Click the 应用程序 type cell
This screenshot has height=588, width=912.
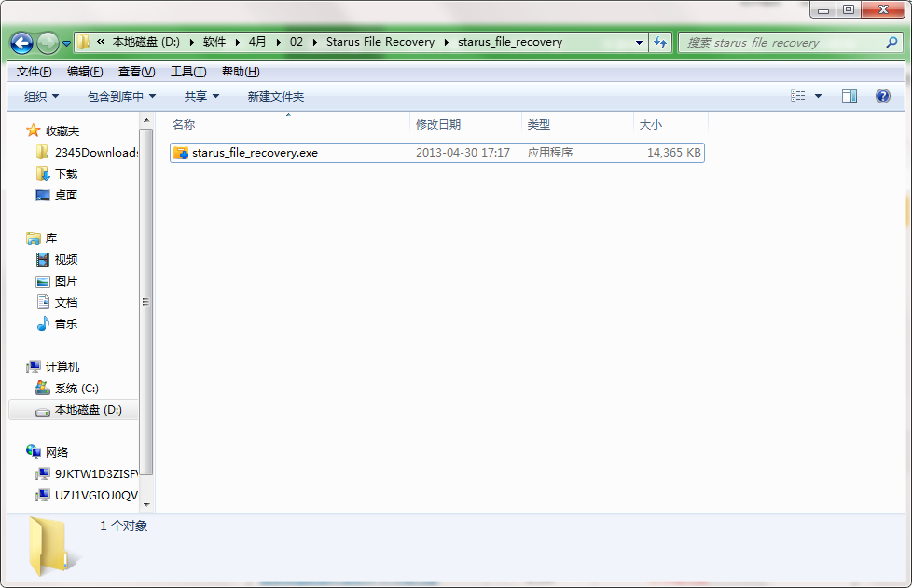pyautogui.click(x=549, y=153)
